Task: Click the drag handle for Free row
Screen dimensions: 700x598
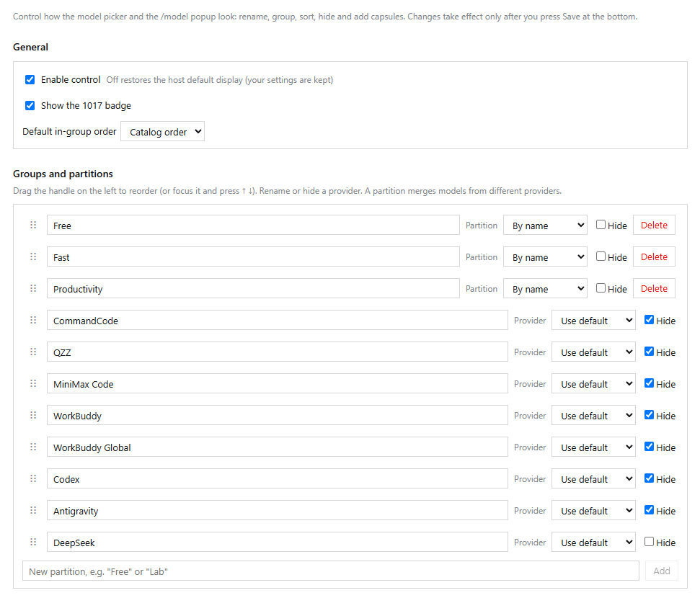Action: [x=33, y=225]
